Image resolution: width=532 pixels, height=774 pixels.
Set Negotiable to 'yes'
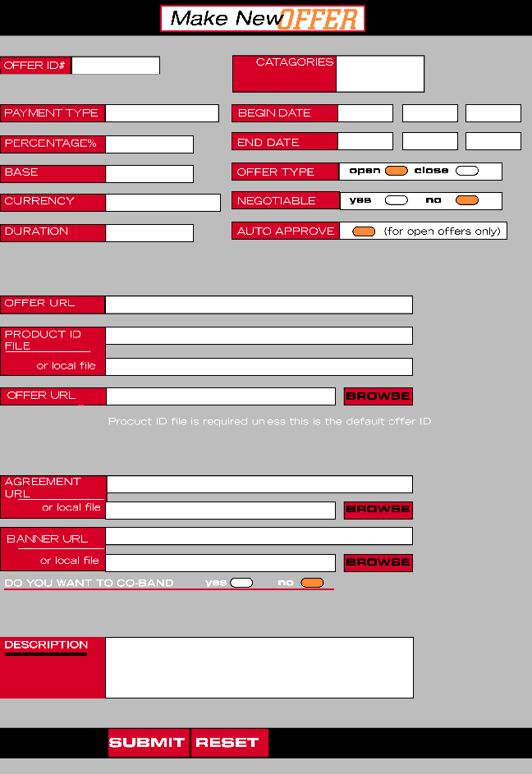click(x=396, y=200)
